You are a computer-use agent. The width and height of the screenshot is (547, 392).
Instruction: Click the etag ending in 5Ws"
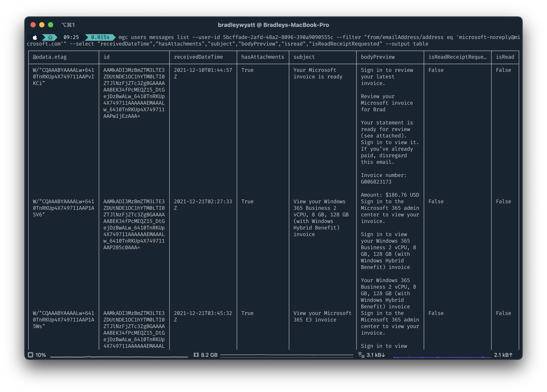(64, 320)
